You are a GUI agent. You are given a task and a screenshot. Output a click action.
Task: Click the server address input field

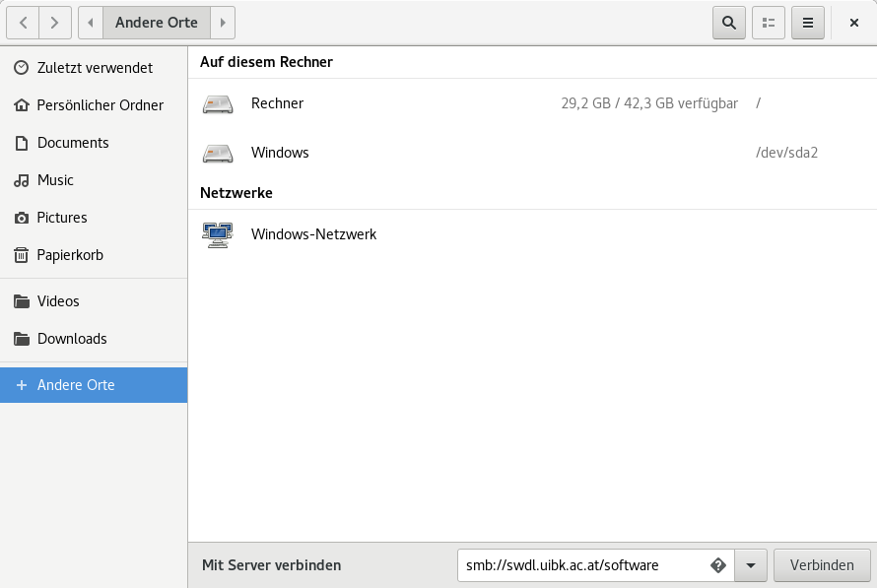tap(581, 565)
